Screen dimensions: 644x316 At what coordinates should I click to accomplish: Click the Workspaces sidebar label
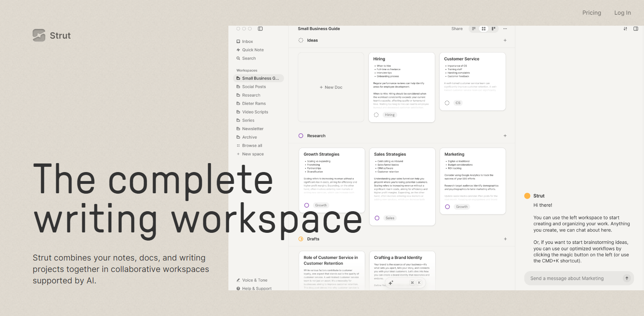point(247,70)
